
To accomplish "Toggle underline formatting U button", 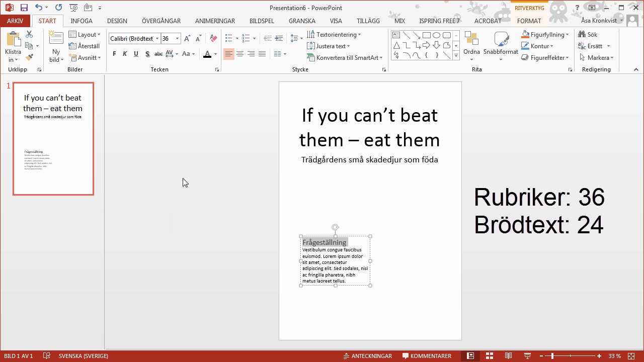I will click(136, 54).
